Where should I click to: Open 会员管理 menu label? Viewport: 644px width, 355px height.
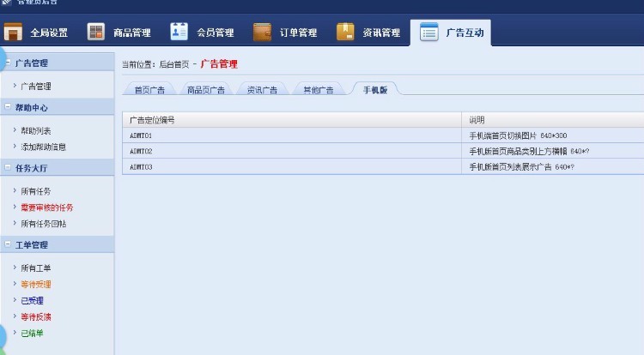216,33
